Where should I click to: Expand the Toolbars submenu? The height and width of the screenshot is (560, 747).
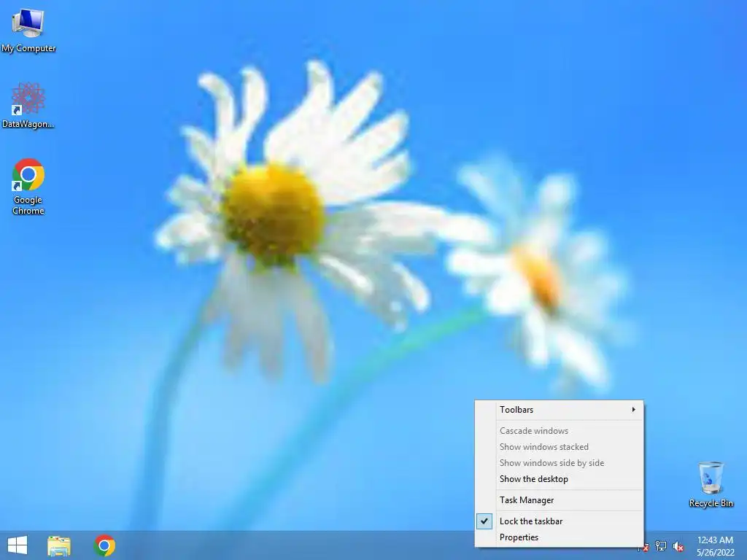tap(560, 410)
